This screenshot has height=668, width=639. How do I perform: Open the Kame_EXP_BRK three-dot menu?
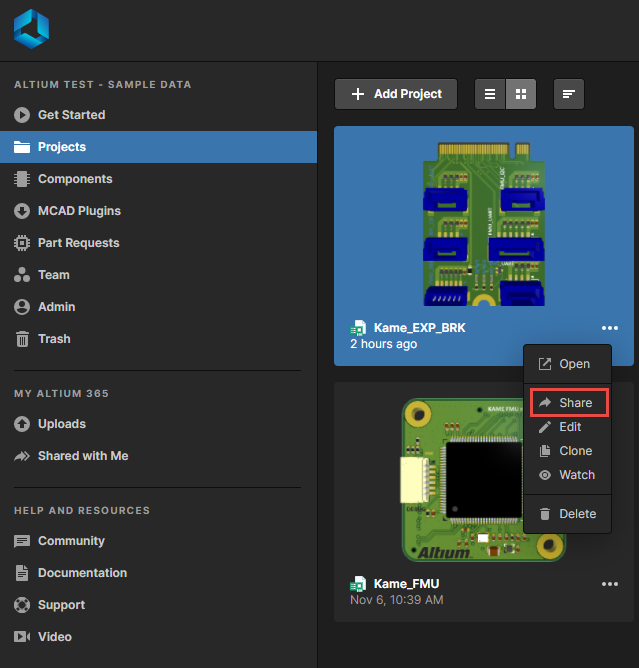610,328
